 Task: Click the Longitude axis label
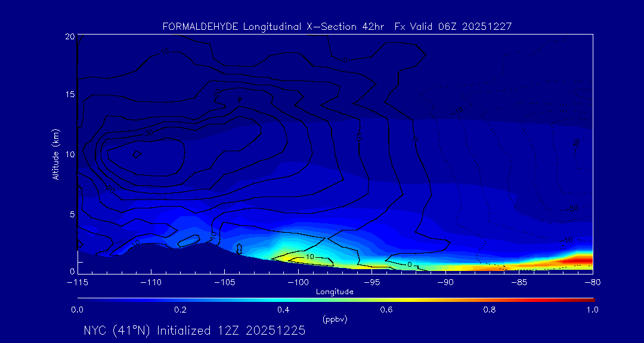pos(335,292)
